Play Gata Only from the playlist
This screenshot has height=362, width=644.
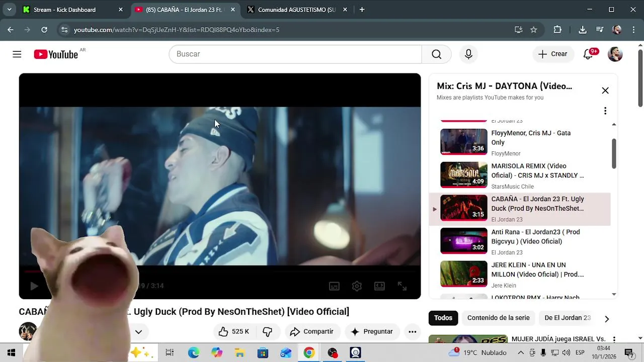[x=520, y=142]
